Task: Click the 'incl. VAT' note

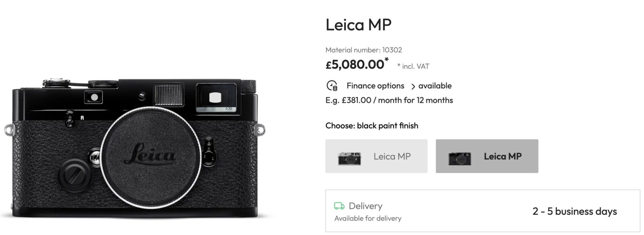Action: pos(415,67)
